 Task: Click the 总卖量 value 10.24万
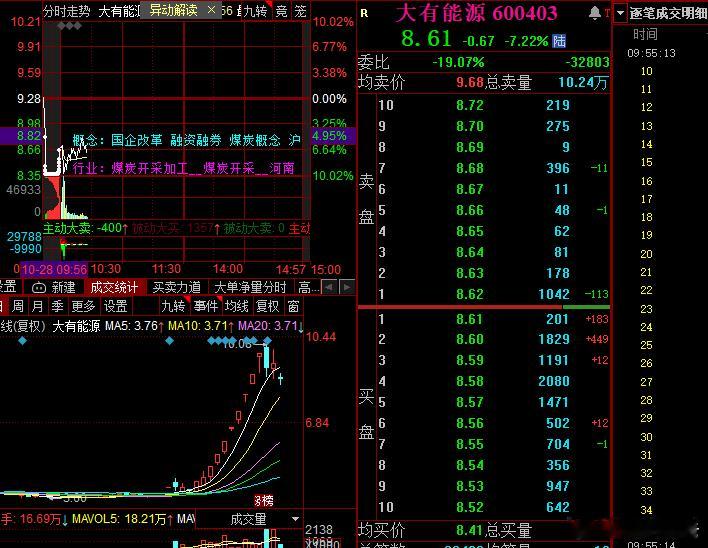583,82
